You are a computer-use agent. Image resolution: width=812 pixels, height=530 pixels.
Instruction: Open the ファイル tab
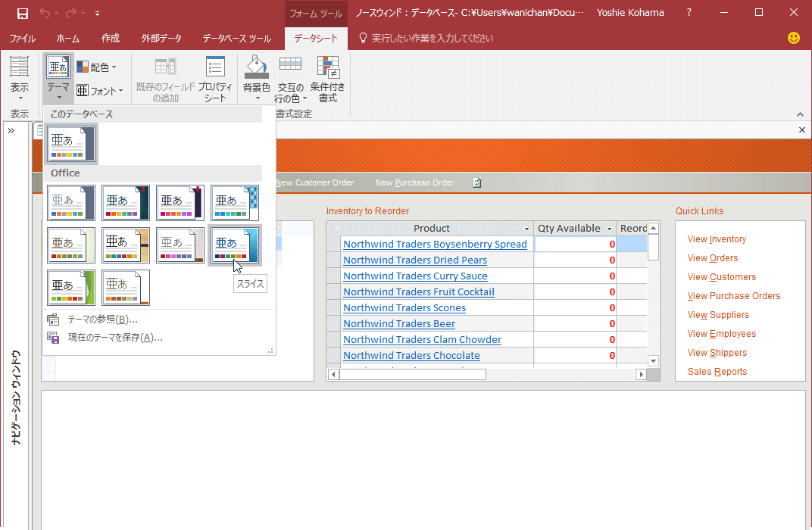coord(22,39)
